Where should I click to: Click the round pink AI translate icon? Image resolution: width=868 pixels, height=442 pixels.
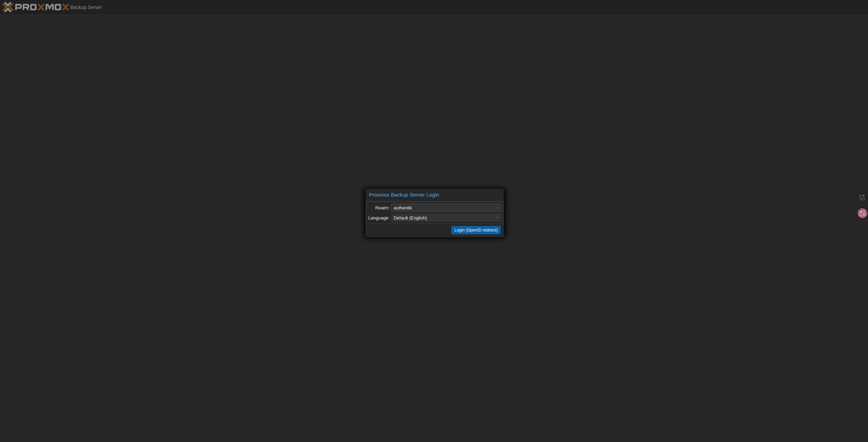(x=862, y=213)
